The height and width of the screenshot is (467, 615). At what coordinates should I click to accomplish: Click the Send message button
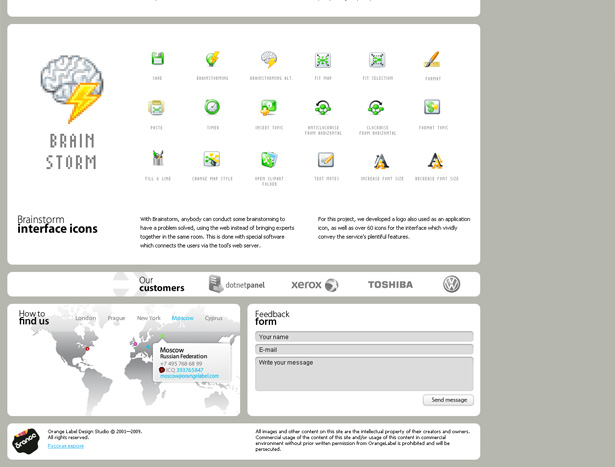pyautogui.click(x=448, y=400)
